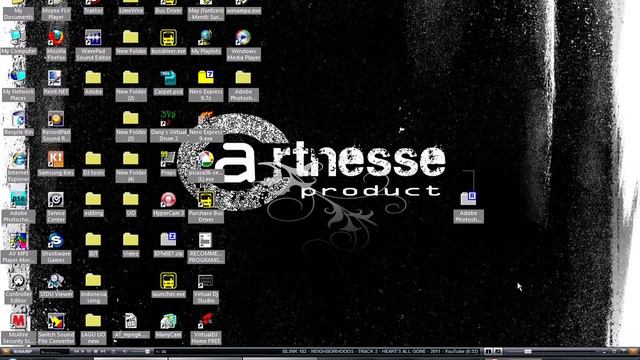Open the UO folder
Image resolution: width=640 pixels, height=360 pixels.
(131, 200)
